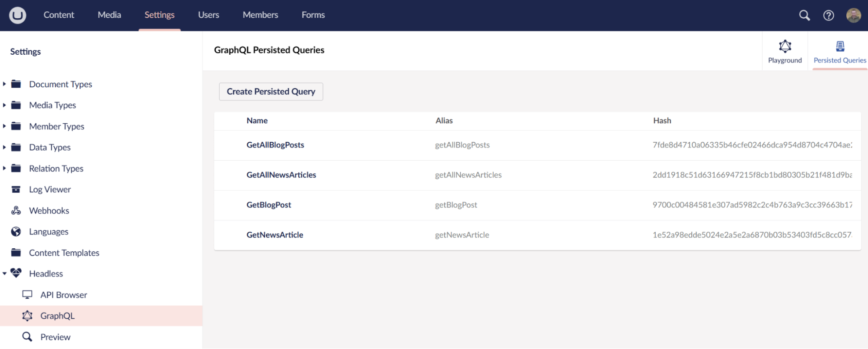Select Data Types in the tree

pyautogui.click(x=50, y=147)
